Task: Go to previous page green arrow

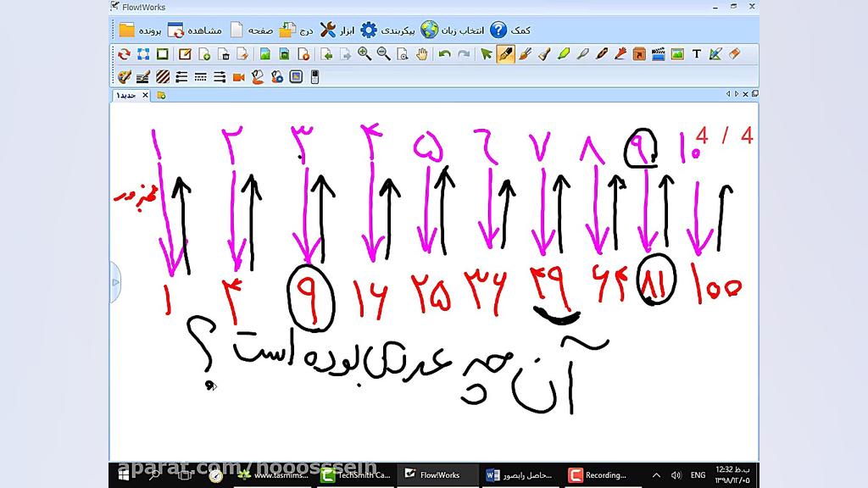Action: pos(326,54)
